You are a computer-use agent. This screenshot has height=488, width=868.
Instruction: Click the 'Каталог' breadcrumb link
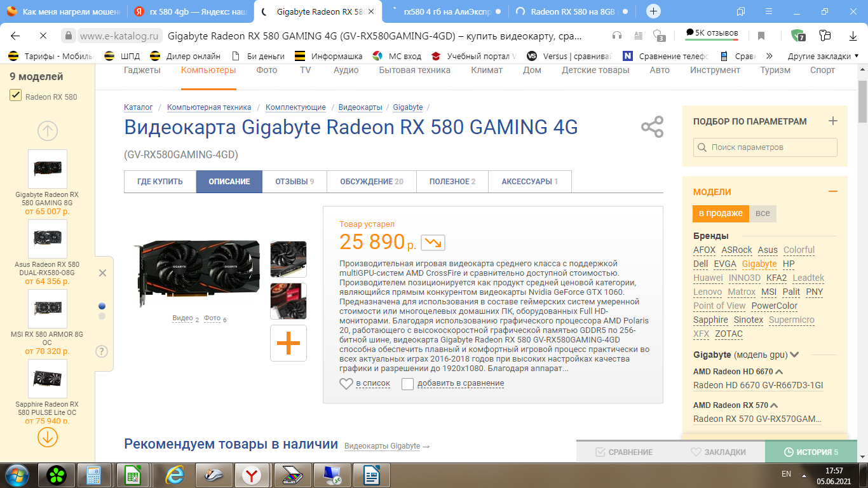139,107
